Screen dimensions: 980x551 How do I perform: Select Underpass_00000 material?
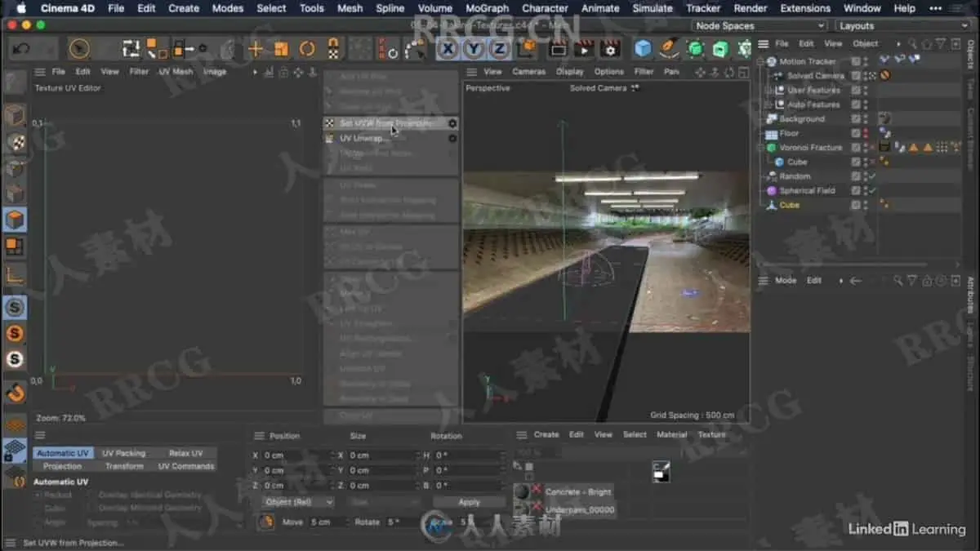580,509
